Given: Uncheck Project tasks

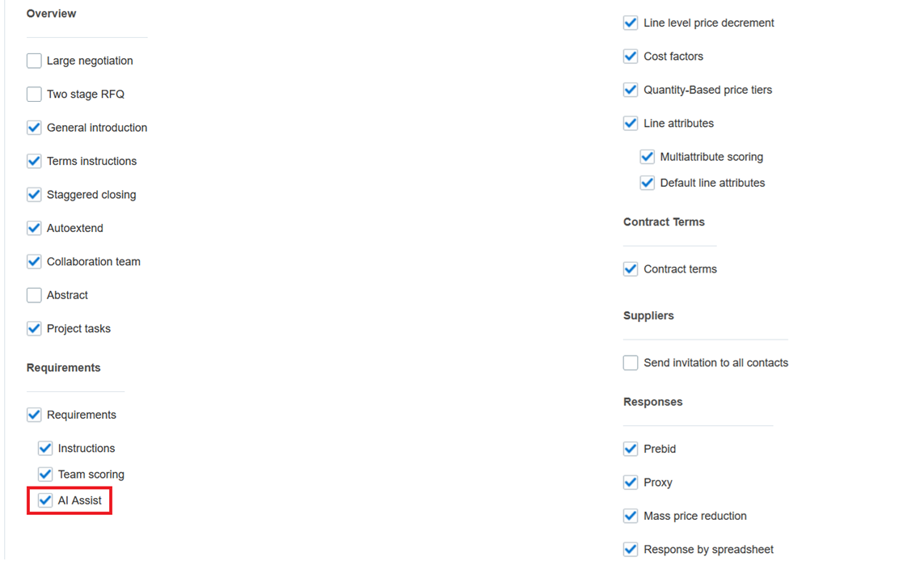Looking at the screenshot, I should point(34,328).
